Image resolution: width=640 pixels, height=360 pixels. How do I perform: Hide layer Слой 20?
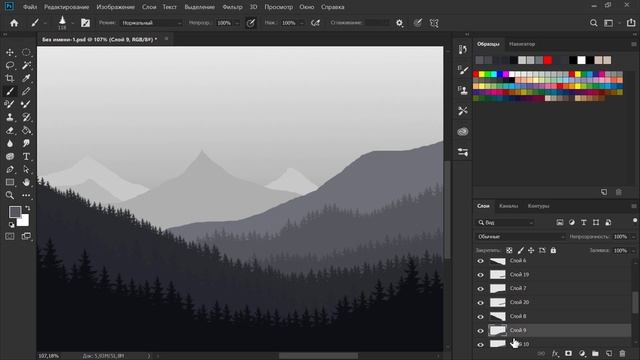(x=480, y=303)
